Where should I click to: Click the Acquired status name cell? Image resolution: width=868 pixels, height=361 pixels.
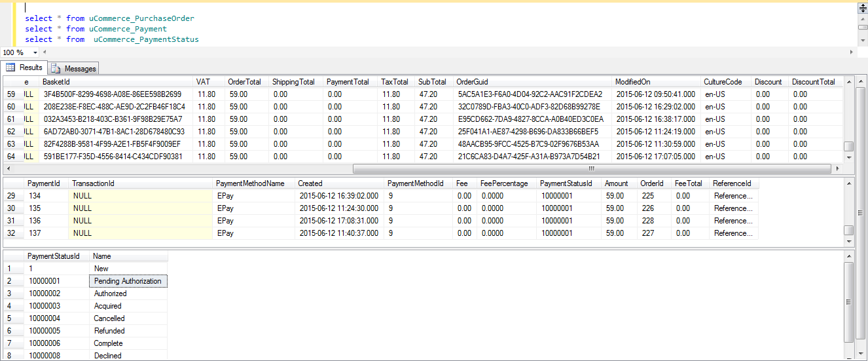point(128,306)
